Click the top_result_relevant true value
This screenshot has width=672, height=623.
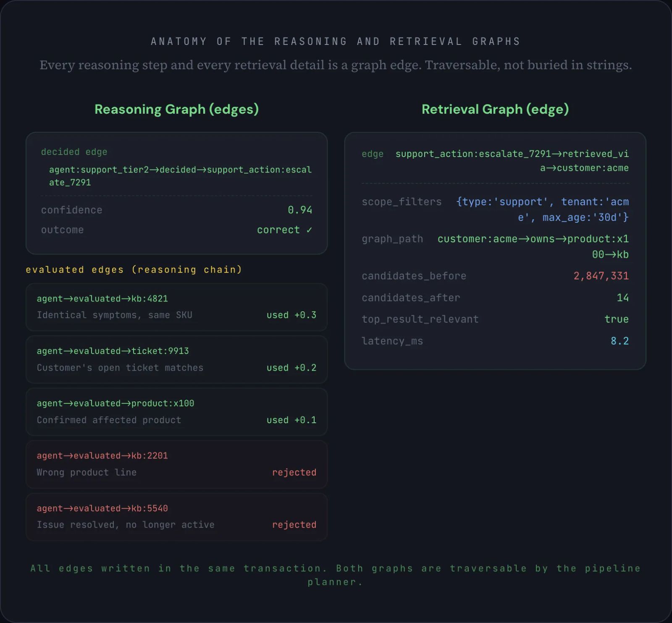pos(616,319)
